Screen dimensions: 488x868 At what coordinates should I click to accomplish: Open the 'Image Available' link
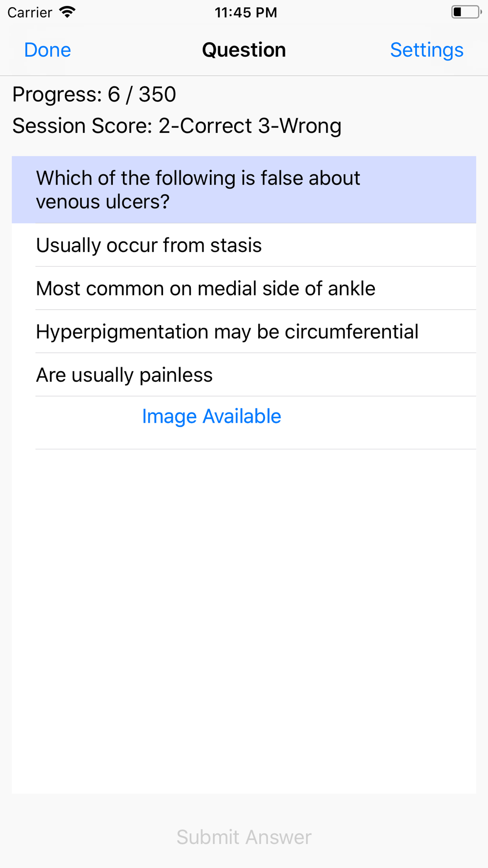tap(211, 416)
